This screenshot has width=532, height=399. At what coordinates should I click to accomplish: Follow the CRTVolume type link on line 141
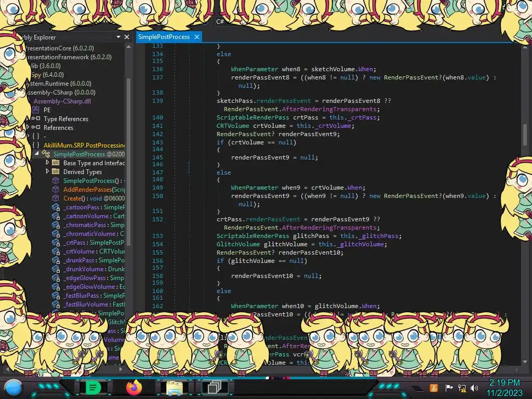click(x=233, y=126)
